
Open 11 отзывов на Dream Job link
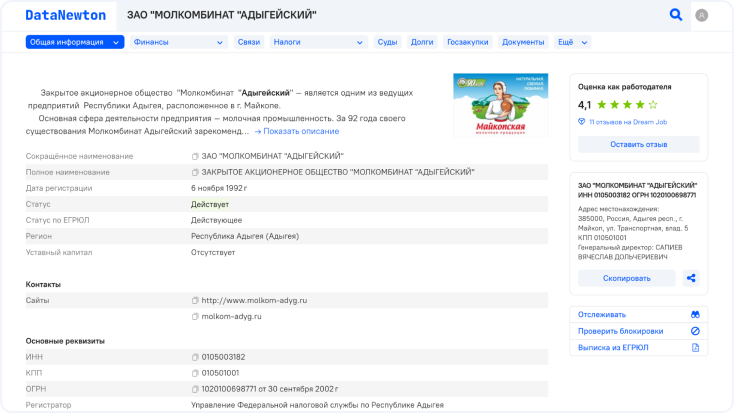(628, 122)
